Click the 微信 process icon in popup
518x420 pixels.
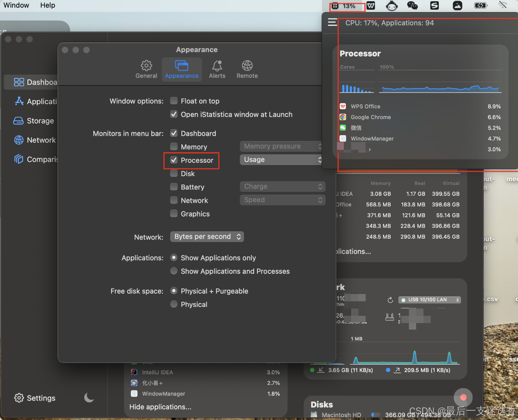coord(343,128)
